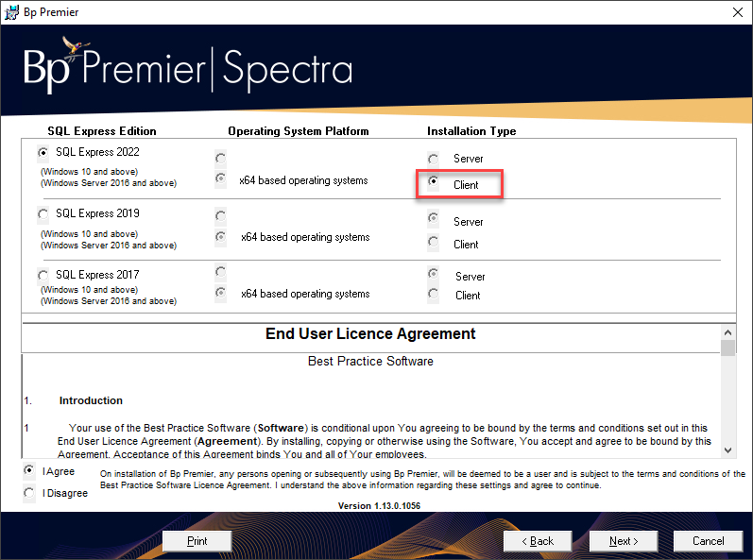Click the Operating System Platform column header
Screen dimensions: 753x560
pos(299,131)
